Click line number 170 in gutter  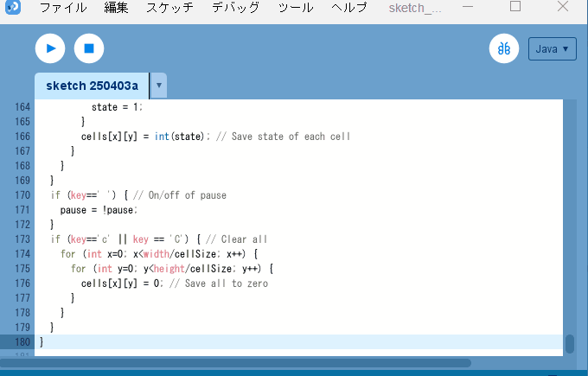tap(22, 195)
